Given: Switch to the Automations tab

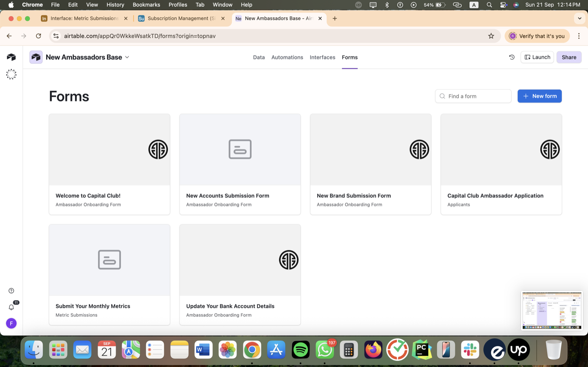Looking at the screenshot, I should [x=287, y=57].
